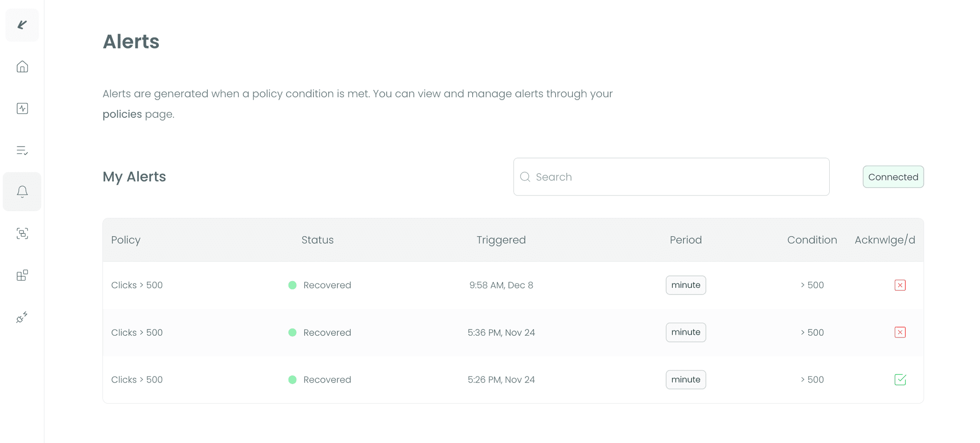
Task: Click the minute badge for Dec 8 alert
Action: (x=685, y=285)
